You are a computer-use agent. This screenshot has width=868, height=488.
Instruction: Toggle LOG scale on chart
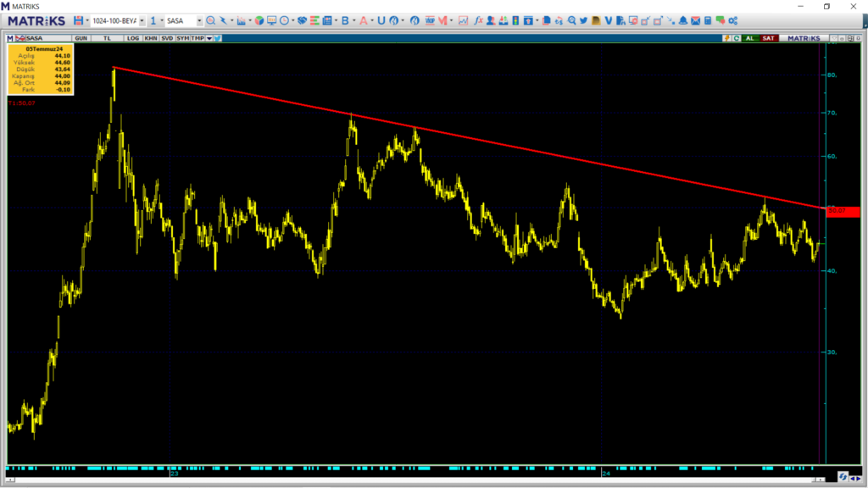pos(133,38)
